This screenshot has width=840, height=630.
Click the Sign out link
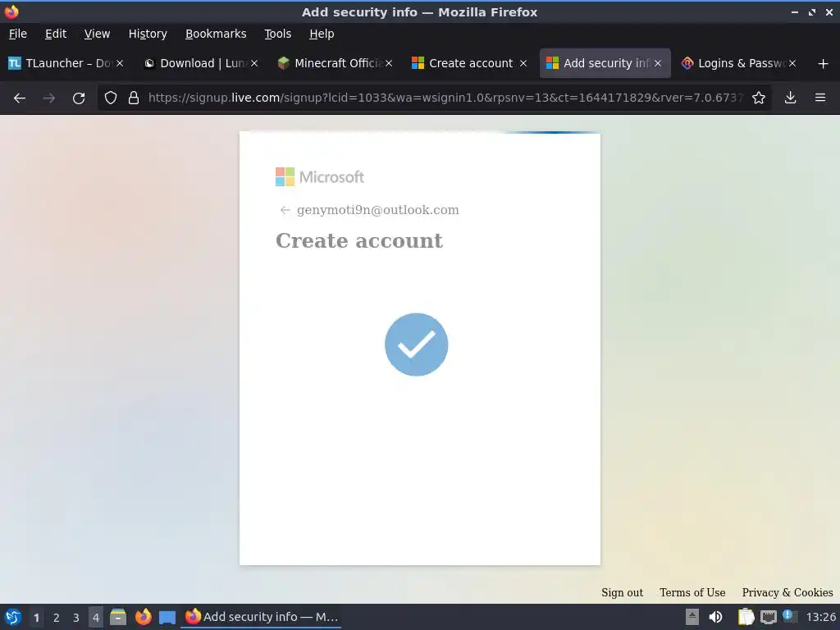622,592
